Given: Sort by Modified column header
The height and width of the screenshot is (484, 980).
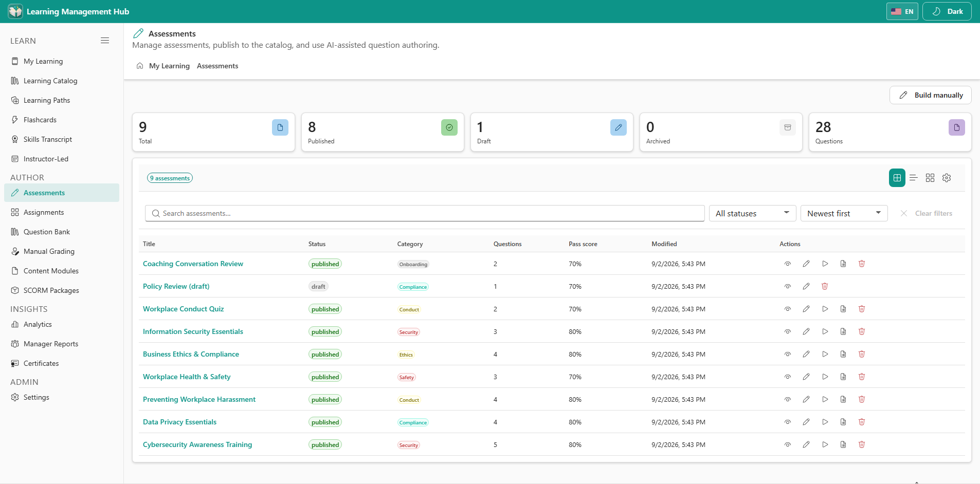Looking at the screenshot, I should click(664, 244).
